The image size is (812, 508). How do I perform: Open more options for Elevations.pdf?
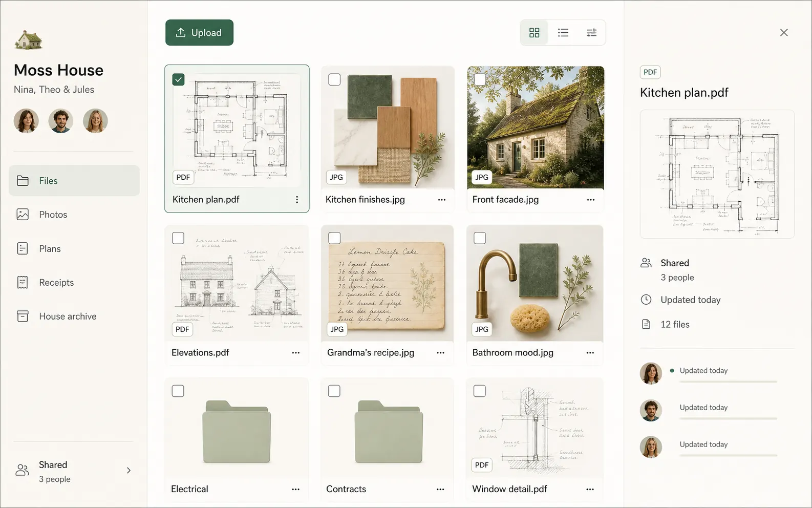point(295,353)
